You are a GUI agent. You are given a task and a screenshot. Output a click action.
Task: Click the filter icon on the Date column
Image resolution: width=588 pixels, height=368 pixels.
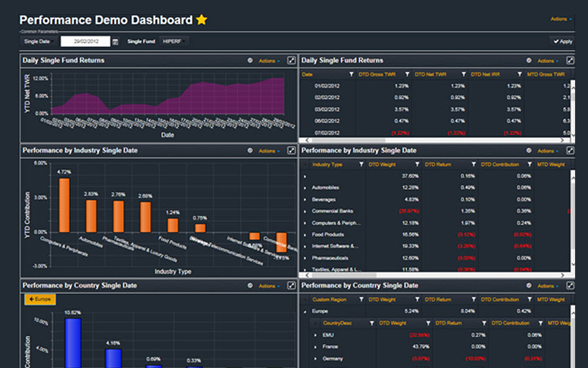coord(352,75)
